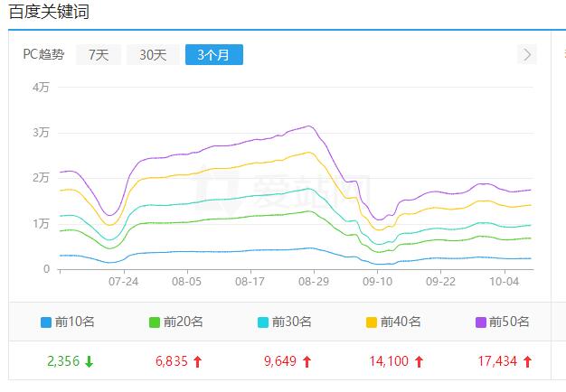The height and width of the screenshot is (392, 566).
Task: Click the red up arrow beside 6,835
Action: (x=197, y=361)
